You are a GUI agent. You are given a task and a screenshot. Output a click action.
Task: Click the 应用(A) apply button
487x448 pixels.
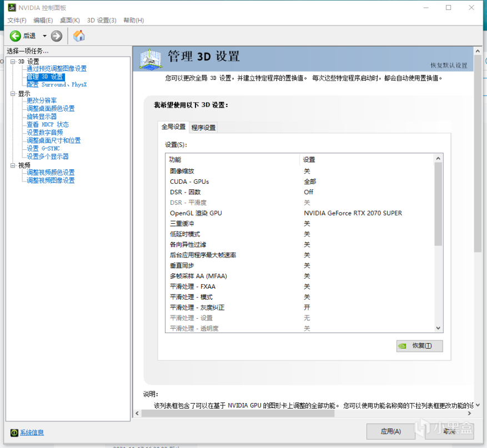tap(391, 431)
